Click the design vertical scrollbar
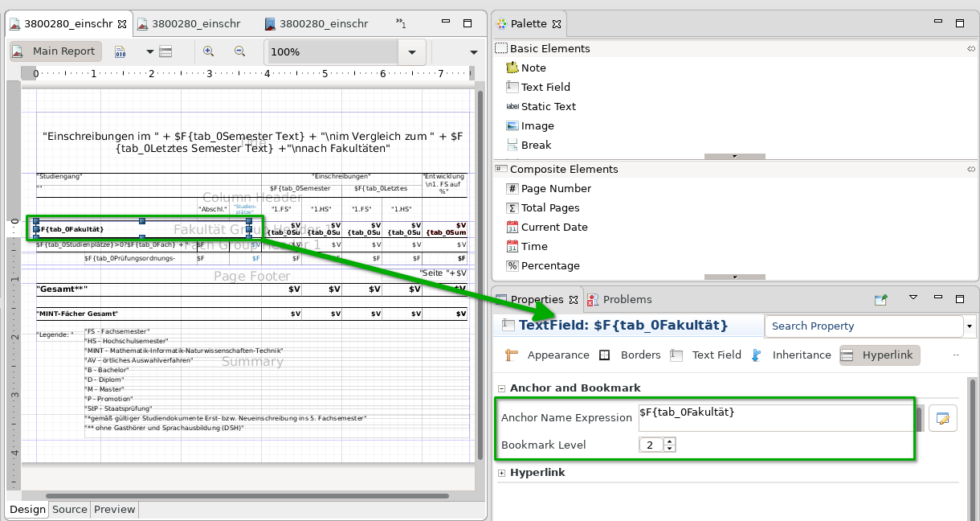The height and width of the screenshot is (521, 980). pos(480,273)
